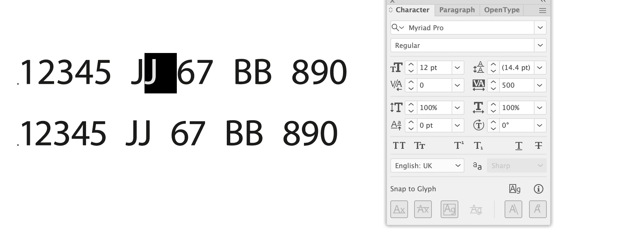
Task: Click the glyph snapping icon beside Snap to Glyph
Action: 514,189
